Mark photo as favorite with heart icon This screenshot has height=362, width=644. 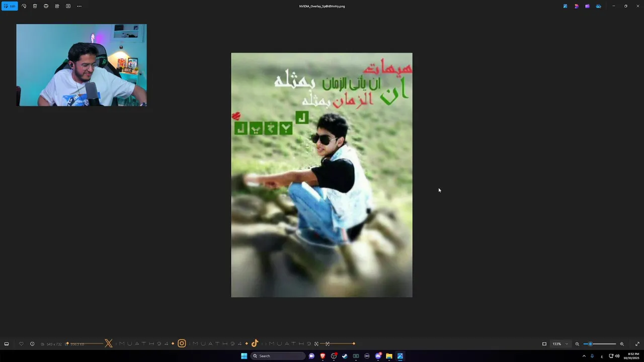point(21,344)
